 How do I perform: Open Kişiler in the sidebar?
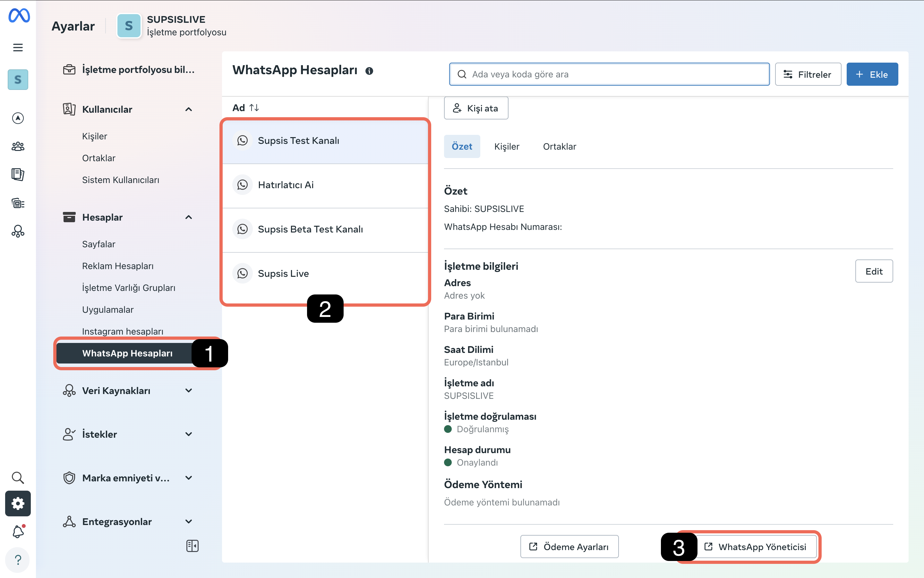coord(95,136)
